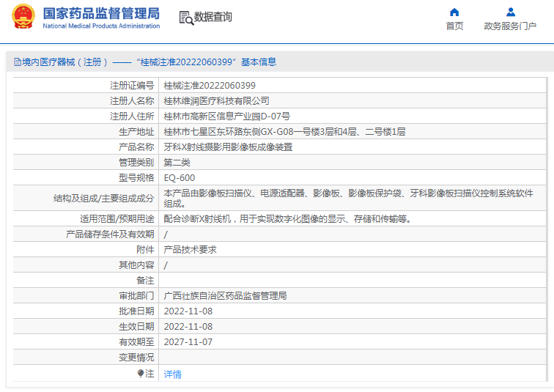
Task: Select product name 牙科X射线摄影用影像板成像装置
Action: coord(228,147)
